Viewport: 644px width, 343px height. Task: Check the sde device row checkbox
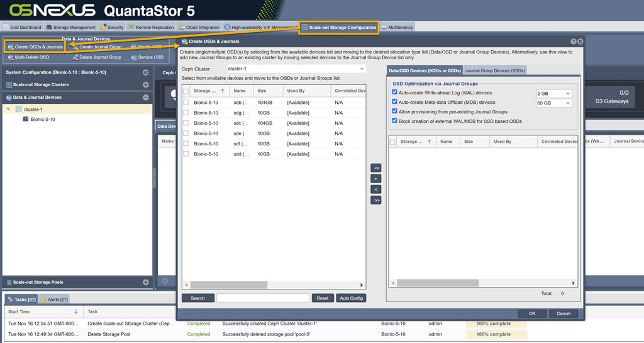[186, 133]
